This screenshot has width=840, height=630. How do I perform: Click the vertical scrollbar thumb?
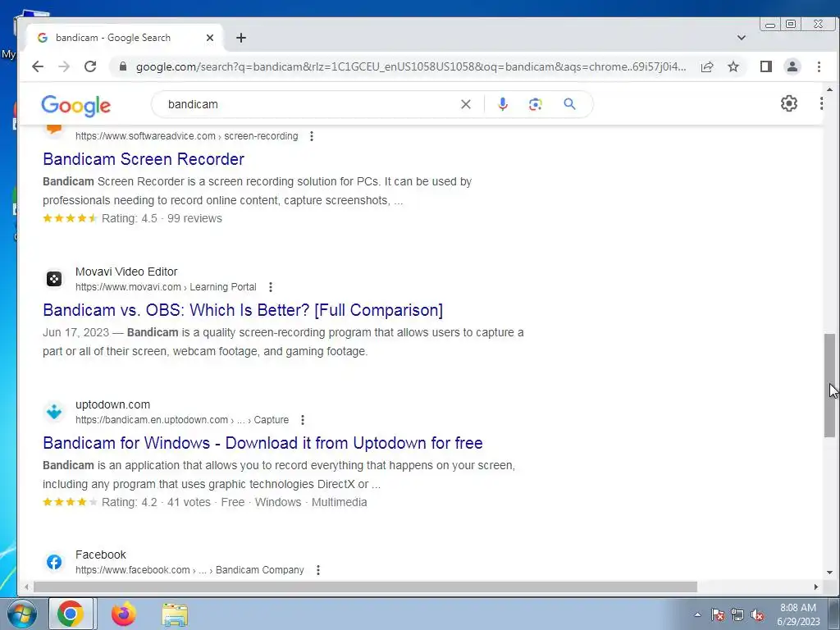829,386
